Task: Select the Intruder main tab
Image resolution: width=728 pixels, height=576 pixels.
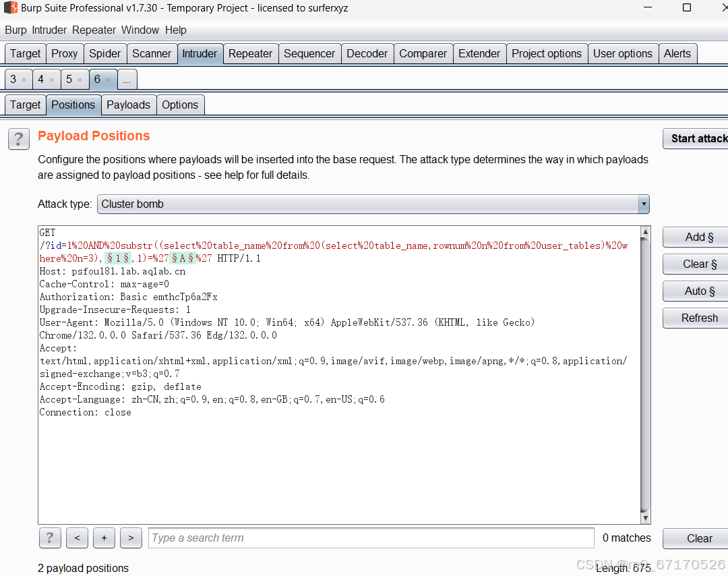Action: 200,54
